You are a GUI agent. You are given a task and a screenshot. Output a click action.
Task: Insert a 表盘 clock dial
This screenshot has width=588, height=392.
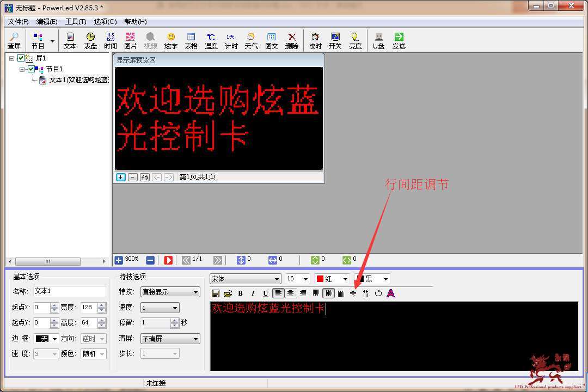click(x=90, y=41)
